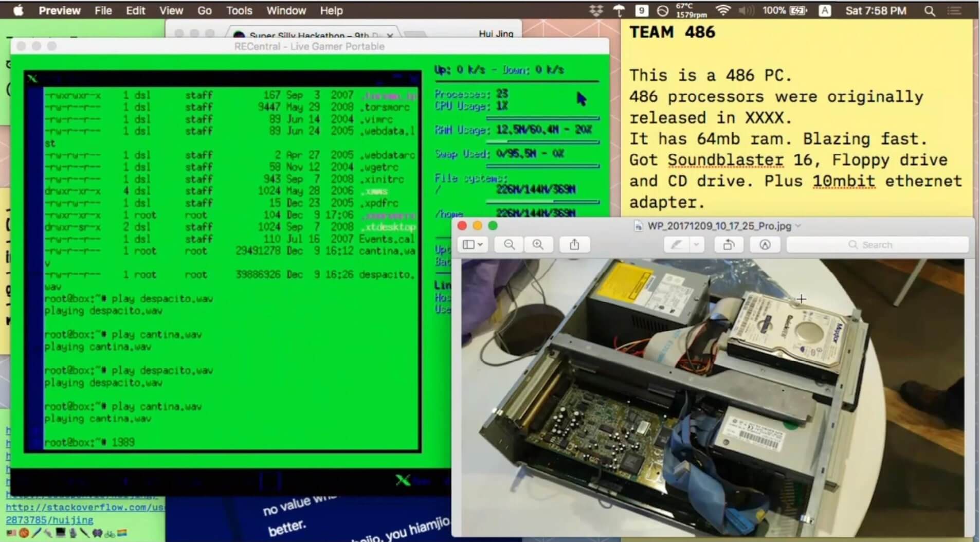
Task: Click the circular sync status menu bar icon
Action: [663, 10]
